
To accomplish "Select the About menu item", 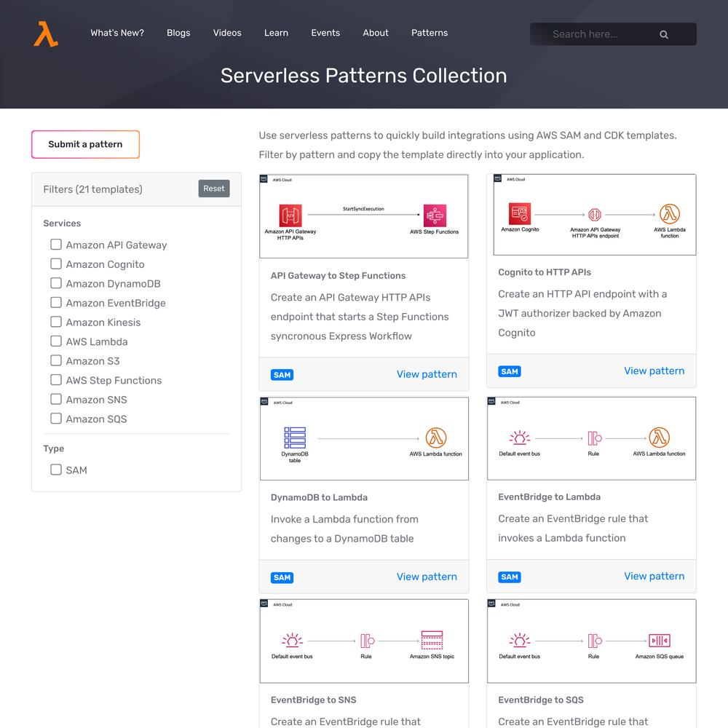I will [376, 33].
